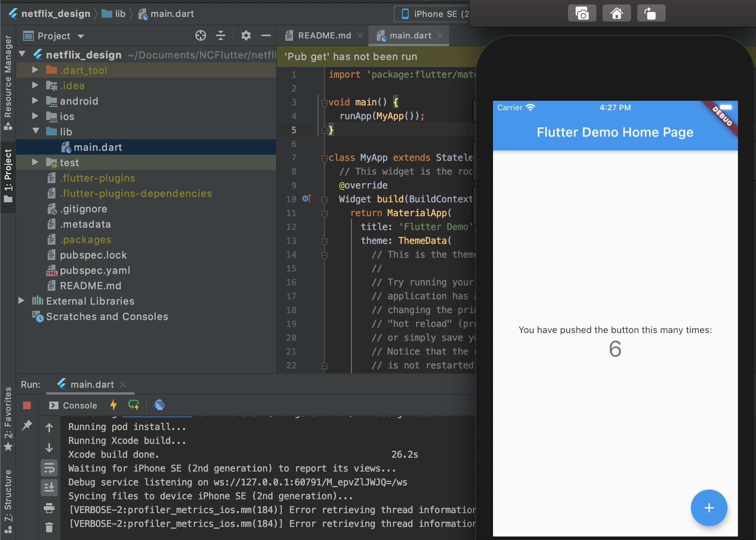Image resolution: width=756 pixels, height=540 pixels.
Task: Stop the running app with the red square
Action: (x=27, y=405)
